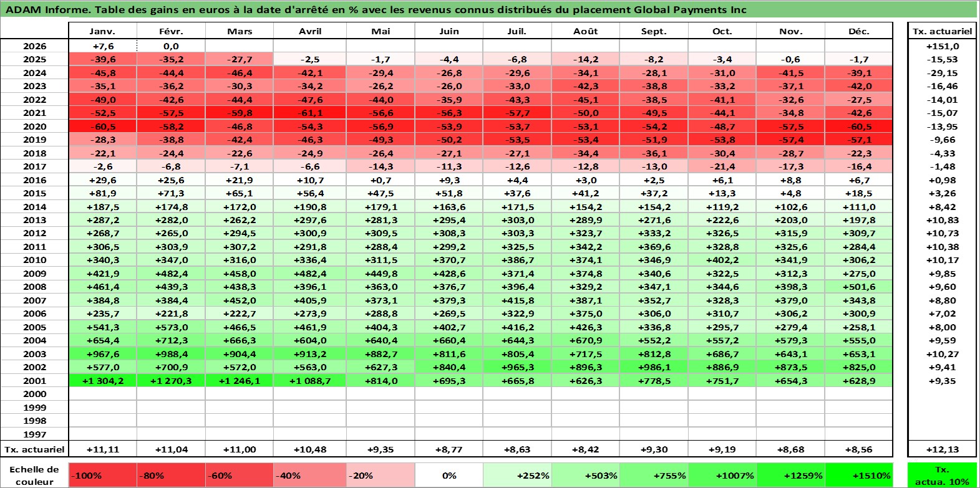Click the empty 1997 year row label
The height and width of the screenshot is (488, 980).
(x=34, y=434)
